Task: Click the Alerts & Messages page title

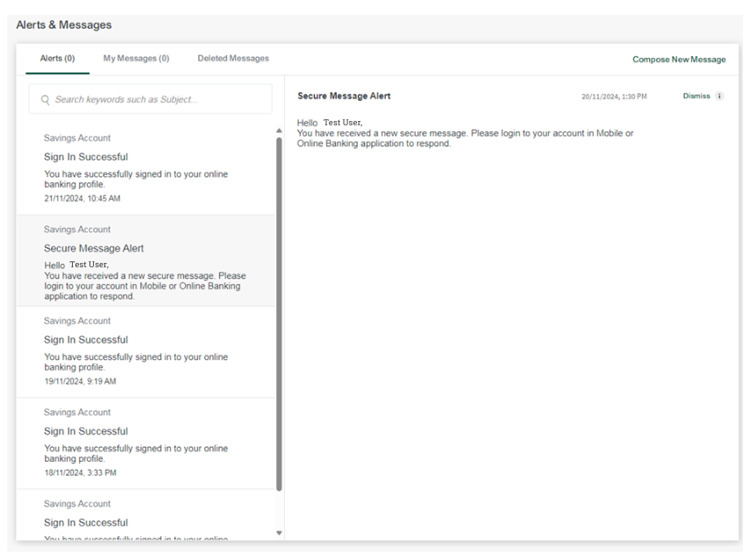Action: tap(64, 25)
